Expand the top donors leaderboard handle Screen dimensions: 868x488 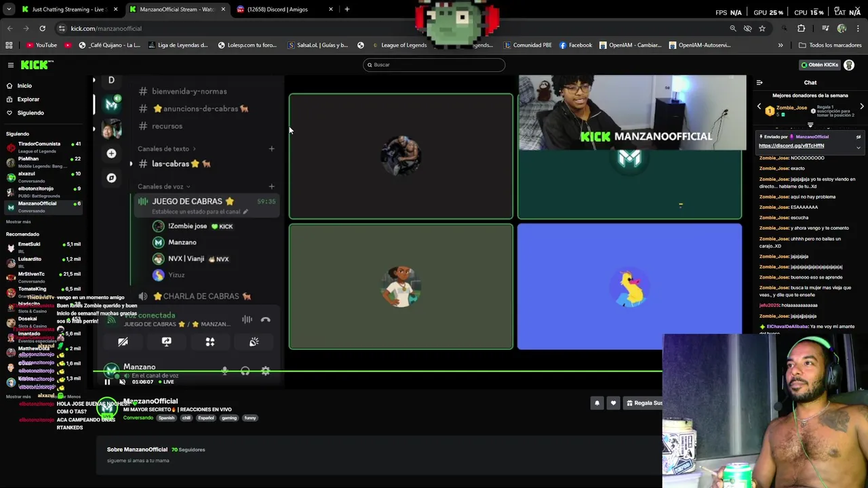(810, 125)
